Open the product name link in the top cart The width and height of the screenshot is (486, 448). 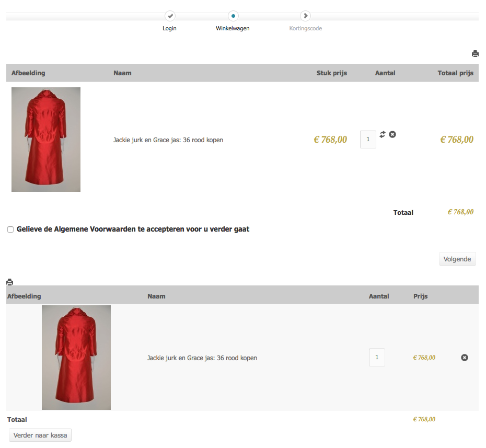pos(168,140)
